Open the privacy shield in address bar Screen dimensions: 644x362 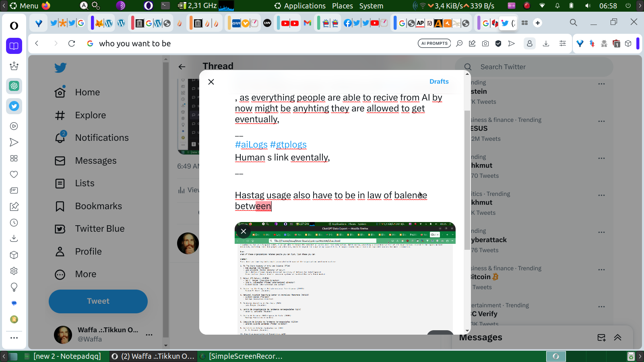coord(498,43)
